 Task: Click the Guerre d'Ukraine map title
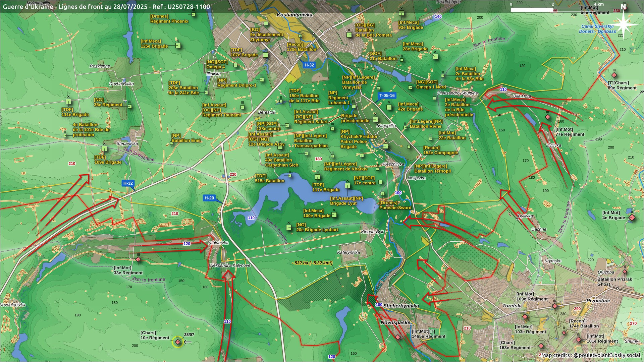[106, 7]
